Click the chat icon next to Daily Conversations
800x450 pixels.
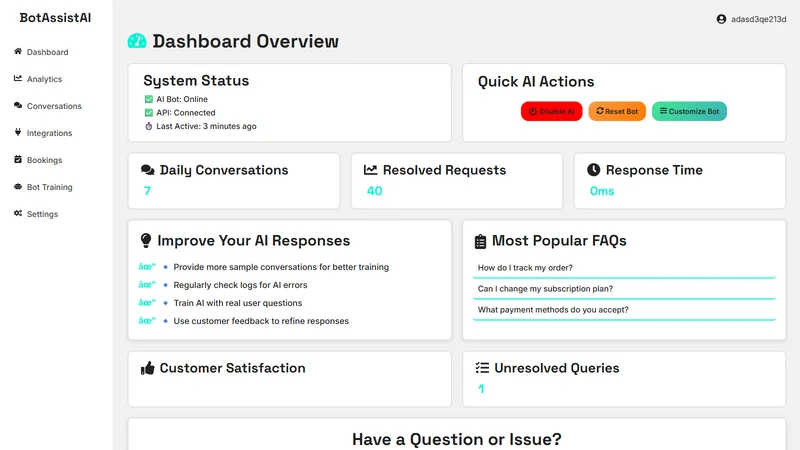pos(148,170)
